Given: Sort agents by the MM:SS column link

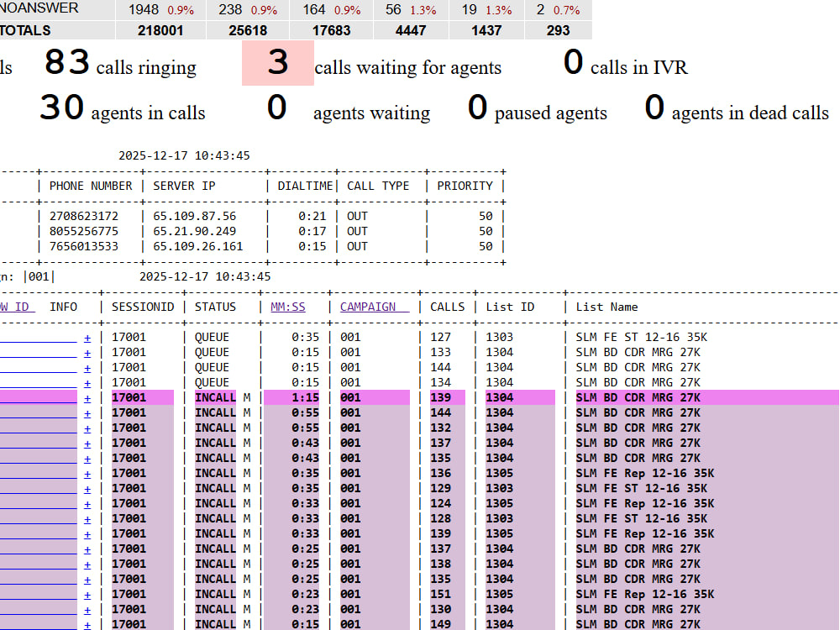Looking at the screenshot, I should (287, 307).
